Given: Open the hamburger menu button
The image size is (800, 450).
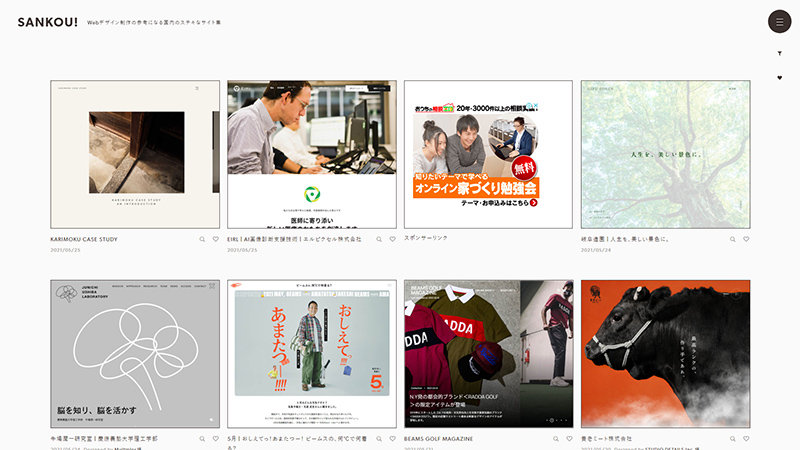Looking at the screenshot, I should (x=779, y=21).
